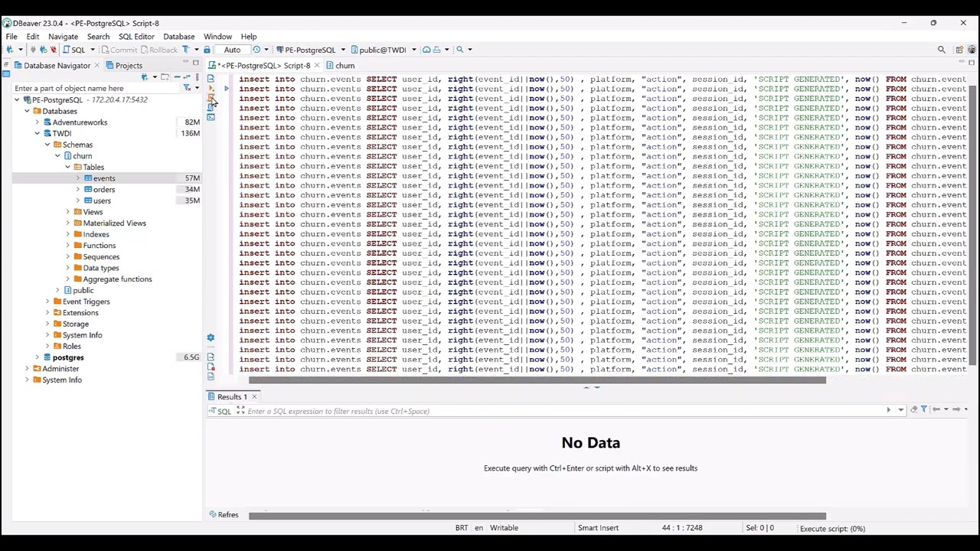Click the results panel horizontal scrollbar
This screenshot has width=980, height=551.
(x=537, y=516)
